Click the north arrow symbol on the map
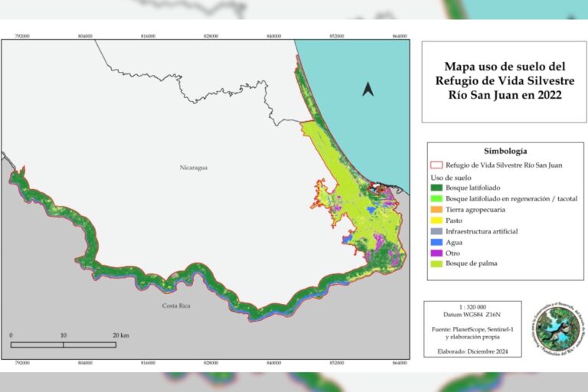The width and height of the screenshot is (588, 392). click(x=367, y=90)
